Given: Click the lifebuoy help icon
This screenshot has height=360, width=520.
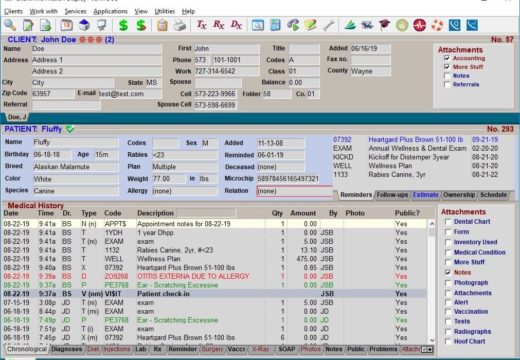Looking at the screenshot, I should click(x=437, y=25).
